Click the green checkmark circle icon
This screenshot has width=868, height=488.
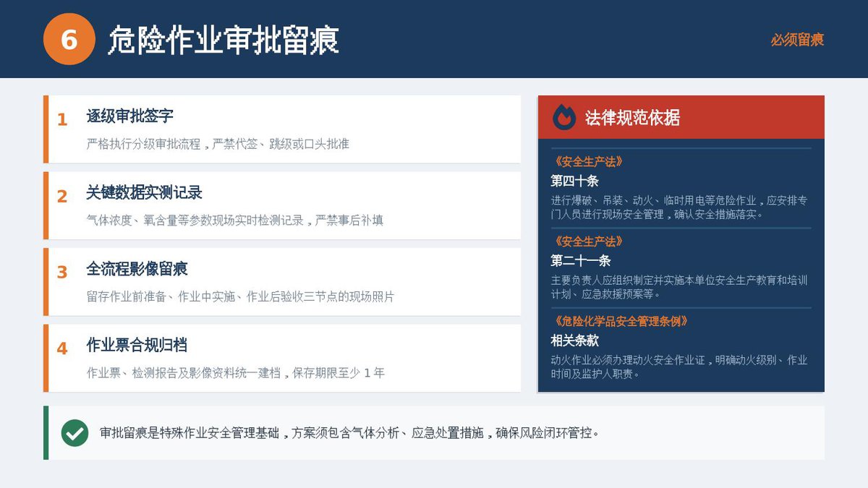pyautogui.click(x=75, y=433)
